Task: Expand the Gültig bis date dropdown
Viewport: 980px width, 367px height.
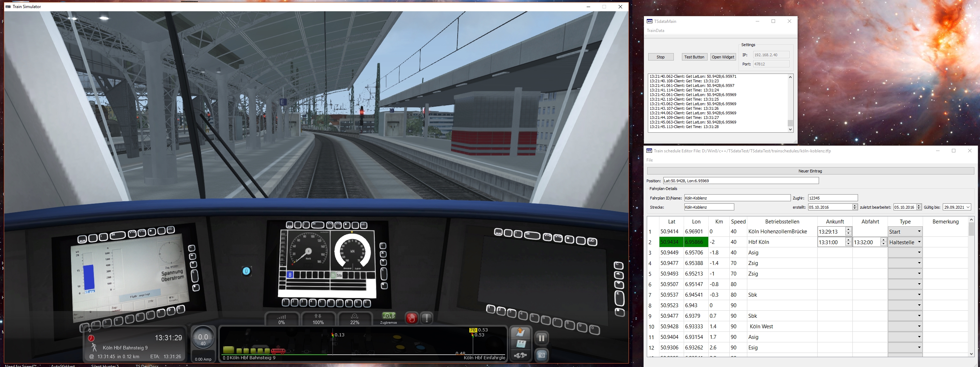Action: coord(968,207)
